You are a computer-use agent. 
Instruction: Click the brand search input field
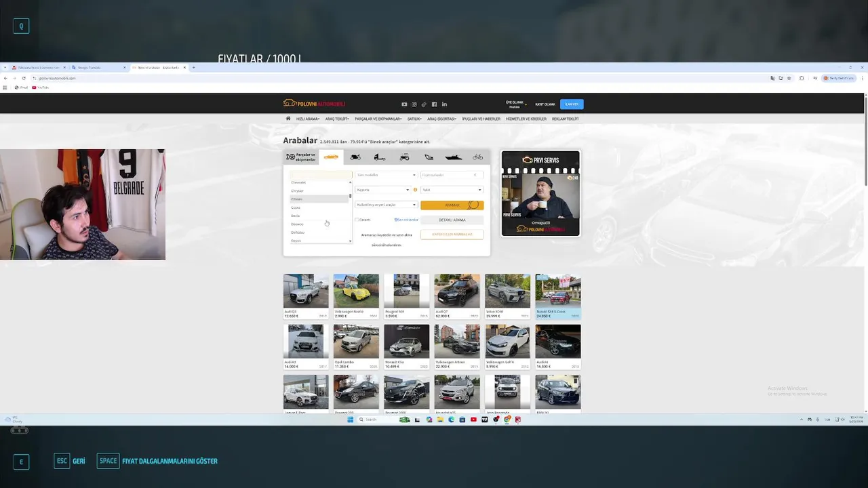[x=321, y=175]
